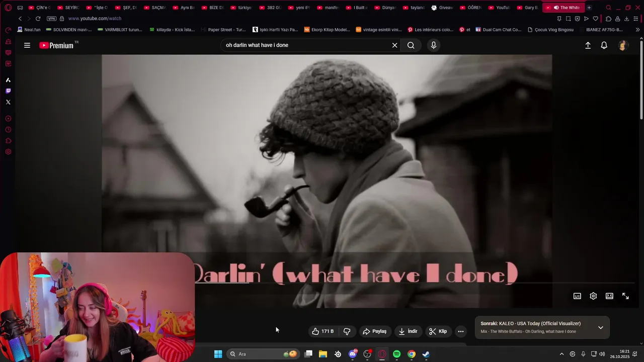Open Opera account profile icon
Screen dimensions: 644x362
pos(617,19)
